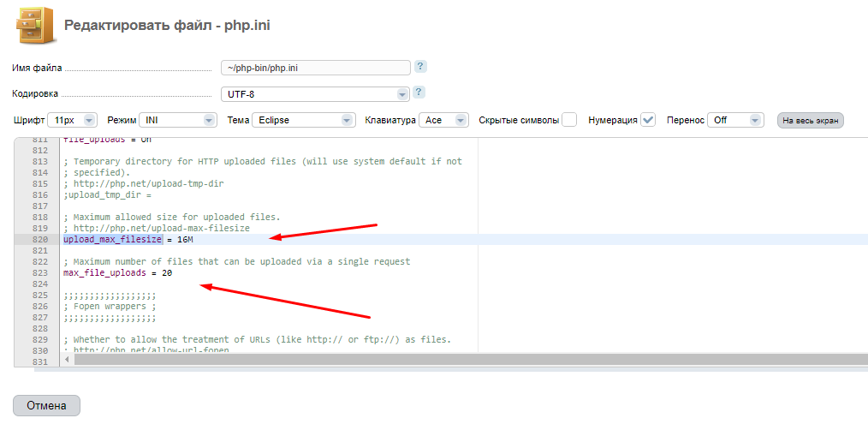
Task: Click the upload_tmp_dir commented line
Action: 107,195
